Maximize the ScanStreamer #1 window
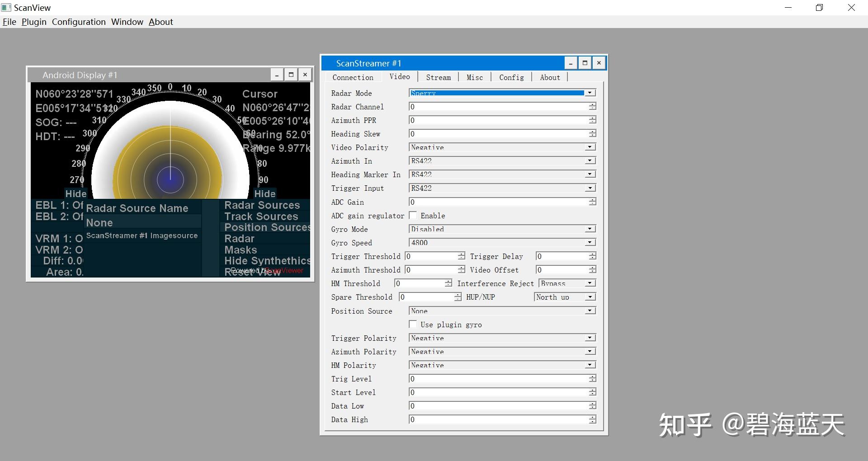The width and height of the screenshot is (868, 461). pos(585,63)
